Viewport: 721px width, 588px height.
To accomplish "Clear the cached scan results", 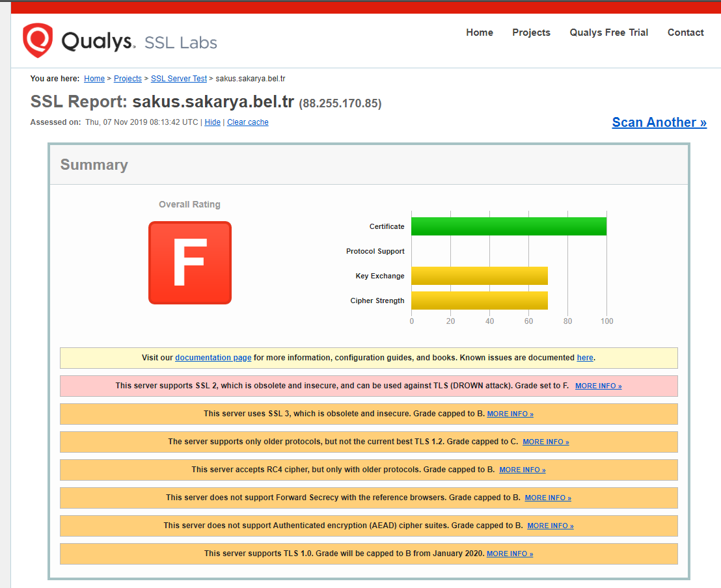I will (x=247, y=122).
